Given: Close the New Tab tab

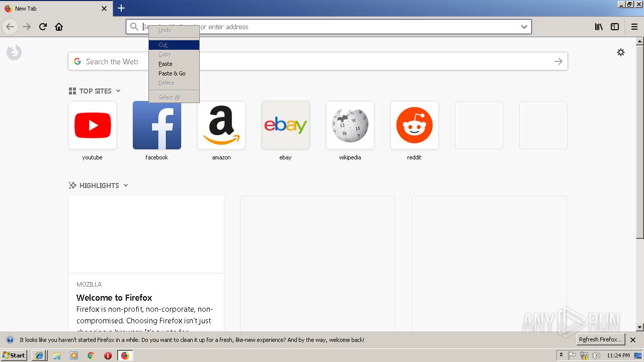Looking at the screenshot, I should point(104,9).
